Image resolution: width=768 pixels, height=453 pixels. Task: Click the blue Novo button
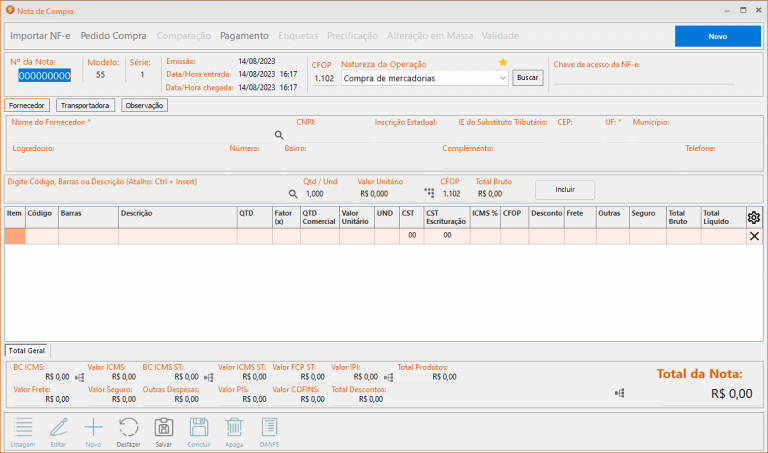pos(718,36)
